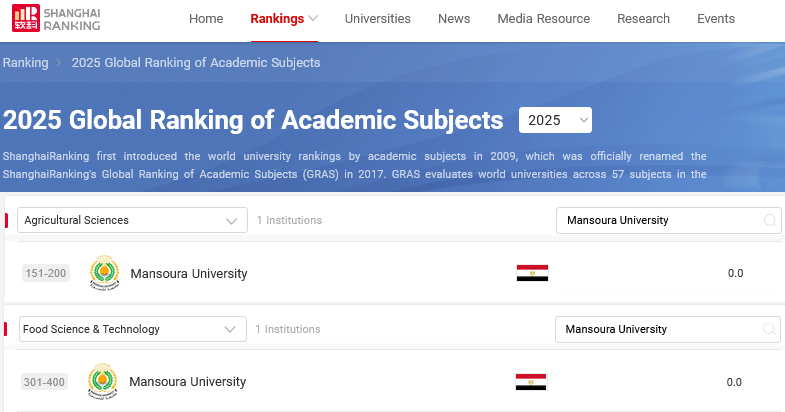Click search icon in Agricultural Sciences search box
This screenshot has width=785, height=412.
(770, 220)
